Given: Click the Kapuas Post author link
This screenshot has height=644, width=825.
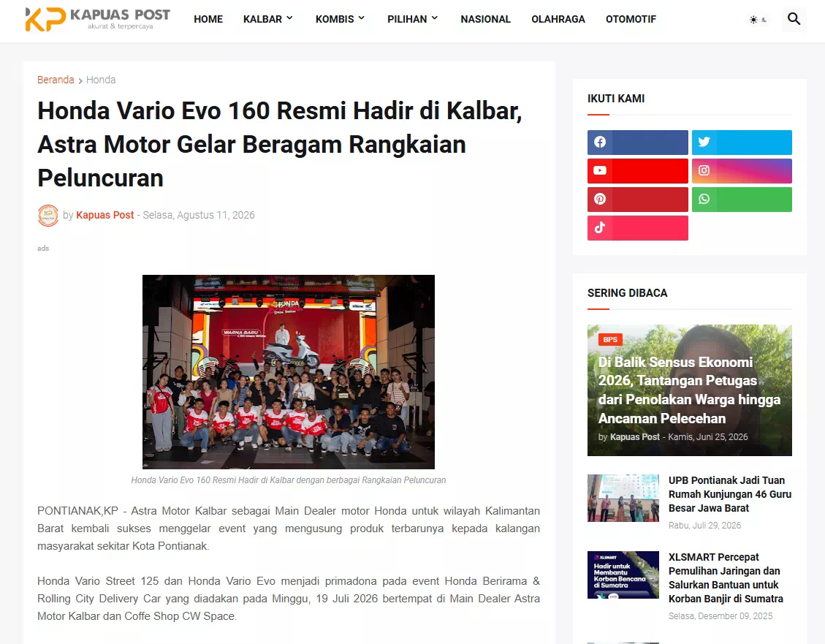Looking at the screenshot, I should pos(104,215).
